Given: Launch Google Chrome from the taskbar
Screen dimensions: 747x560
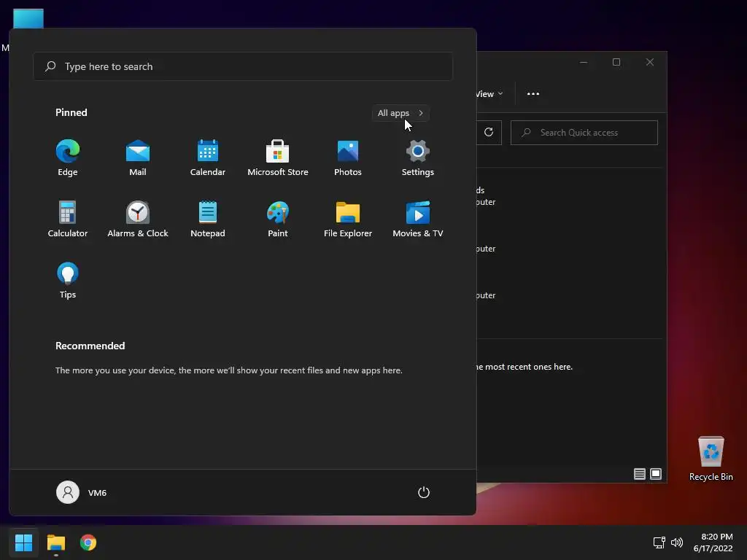Looking at the screenshot, I should 88,542.
